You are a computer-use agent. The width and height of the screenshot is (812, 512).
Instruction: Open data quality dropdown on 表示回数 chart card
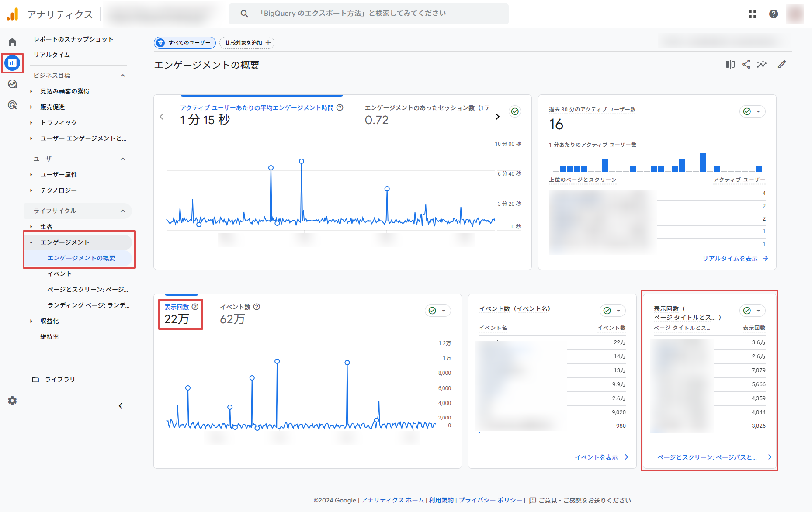click(x=437, y=311)
